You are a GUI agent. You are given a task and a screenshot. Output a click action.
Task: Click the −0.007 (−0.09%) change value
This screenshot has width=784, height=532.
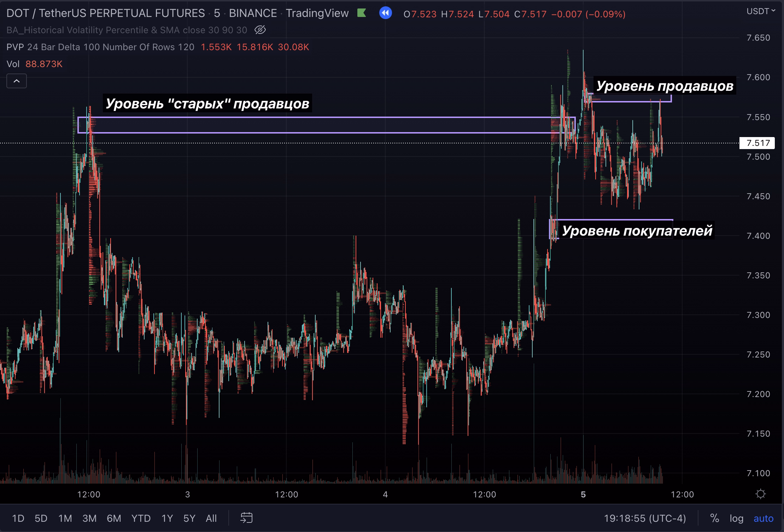(x=589, y=14)
